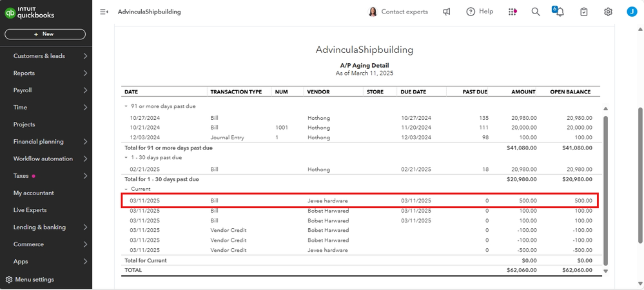Click the QuickBooks logo icon
Image resolution: width=644 pixels, height=290 pixels.
pos(11,12)
